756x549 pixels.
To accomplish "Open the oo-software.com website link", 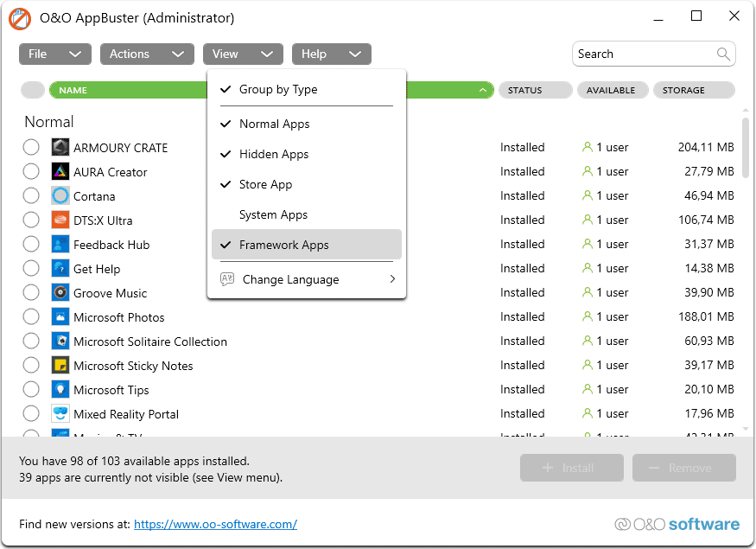I will click(x=215, y=524).
